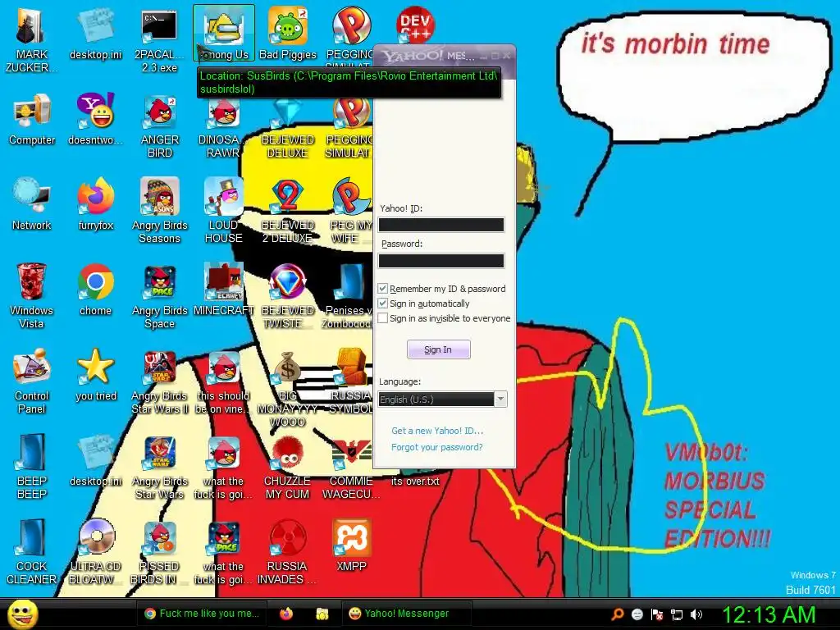840x630 pixels.
Task: Open RUSSIA INVADES radiation icon
Action: tap(287, 551)
